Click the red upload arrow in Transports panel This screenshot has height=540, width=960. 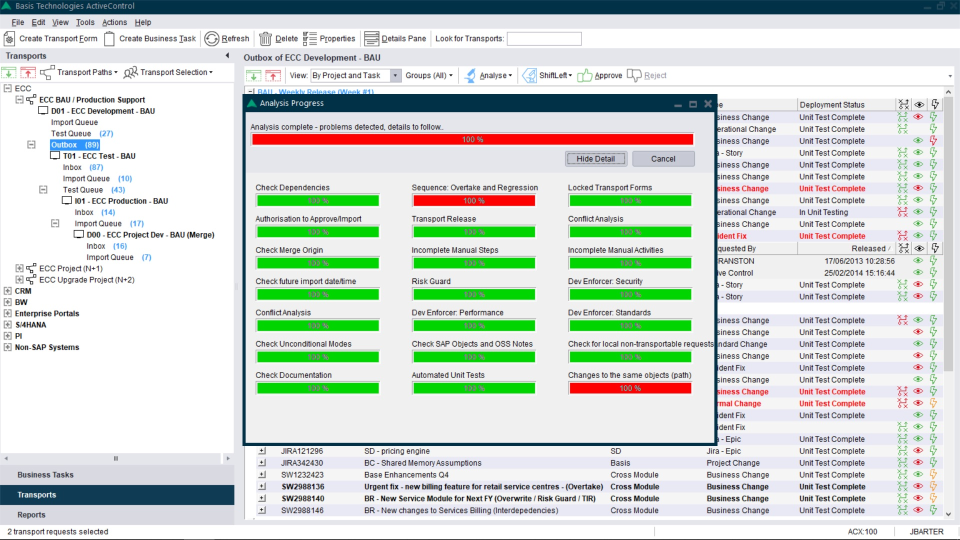coord(28,73)
